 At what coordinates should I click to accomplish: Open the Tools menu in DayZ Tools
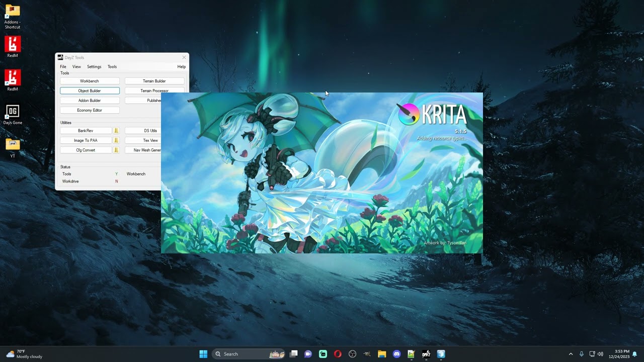pos(112,66)
